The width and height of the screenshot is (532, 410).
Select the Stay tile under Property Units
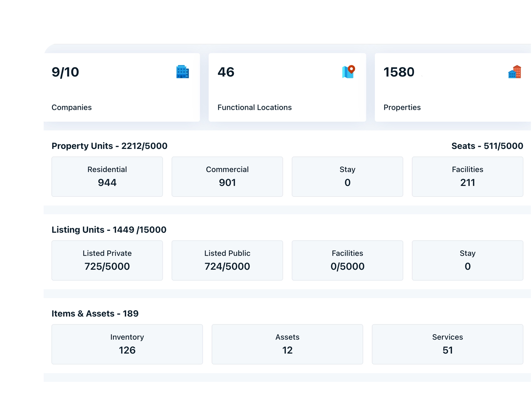tap(347, 177)
